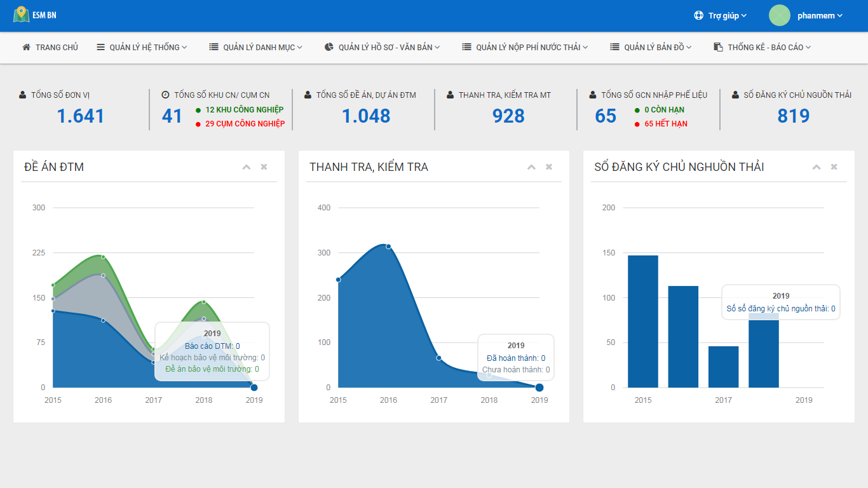The image size is (868, 488).
Task: Expand the Quản lý danh mục menu
Action: (256, 47)
